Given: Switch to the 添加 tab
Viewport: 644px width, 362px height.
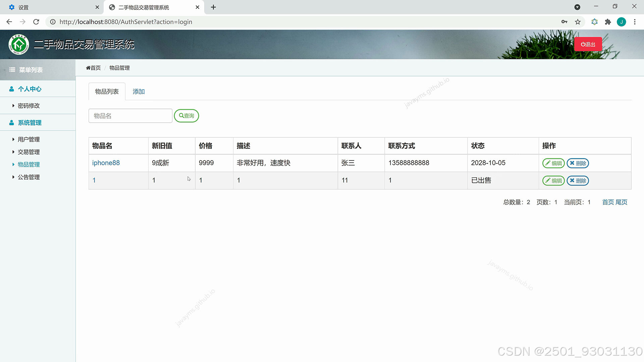Looking at the screenshot, I should click(139, 92).
